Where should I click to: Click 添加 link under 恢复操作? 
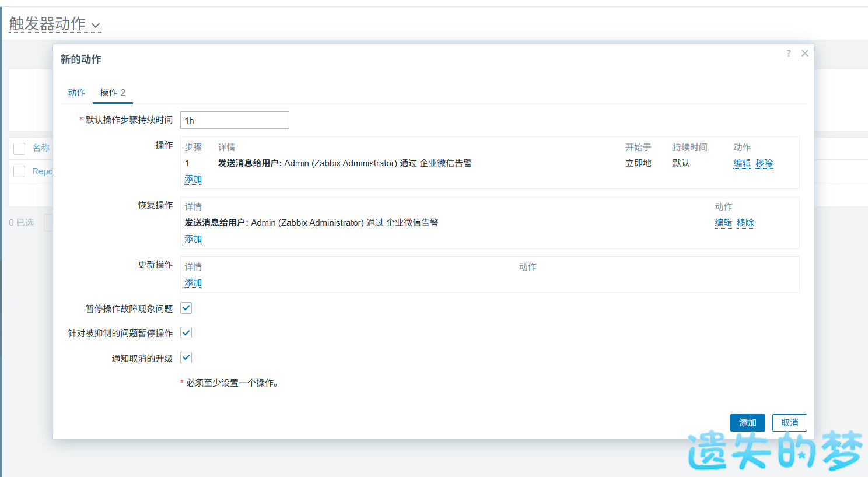click(x=193, y=239)
